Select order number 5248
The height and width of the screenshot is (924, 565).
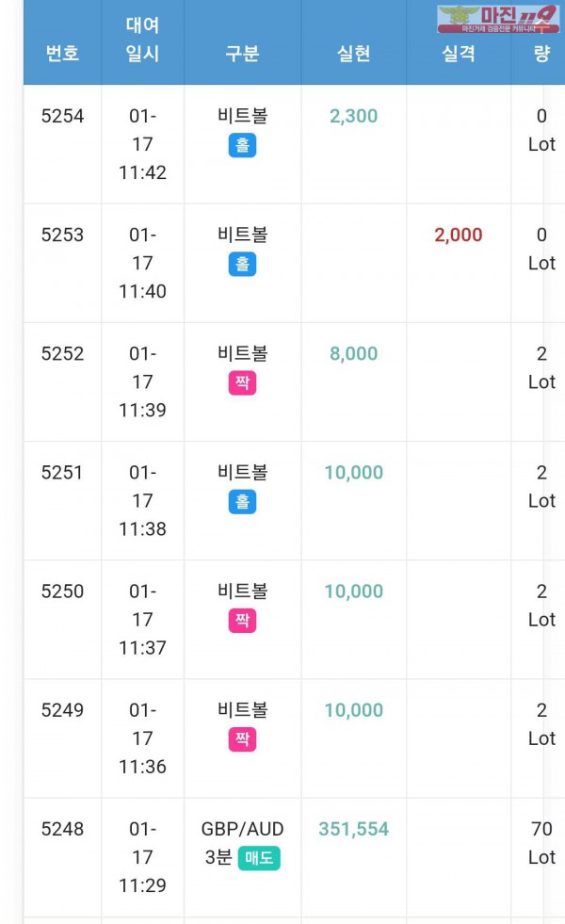click(x=62, y=829)
